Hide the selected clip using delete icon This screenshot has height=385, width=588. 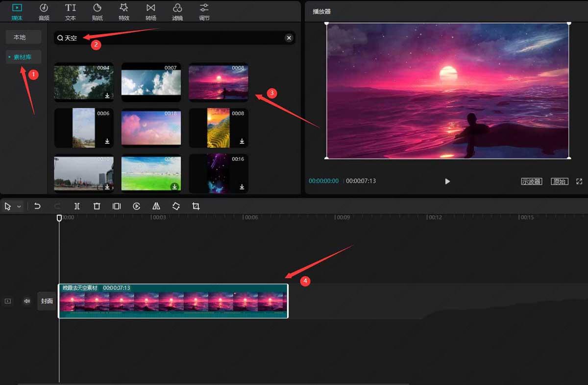tap(97, 206)
